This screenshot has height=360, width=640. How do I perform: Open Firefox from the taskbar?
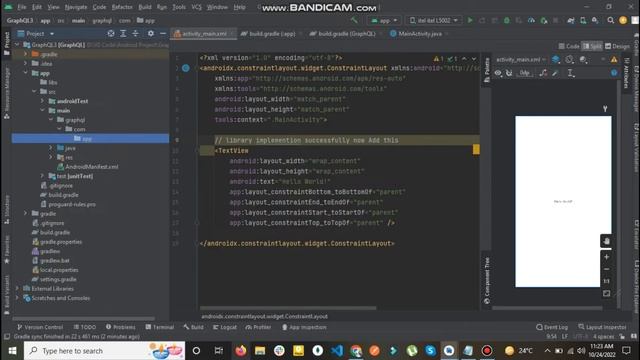(x=241, y=351)
